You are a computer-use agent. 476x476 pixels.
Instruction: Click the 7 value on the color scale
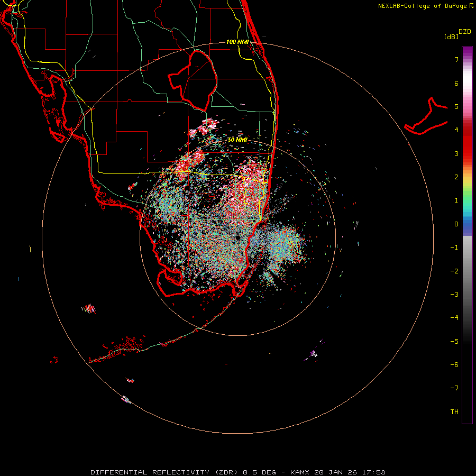tap(456, 59)
